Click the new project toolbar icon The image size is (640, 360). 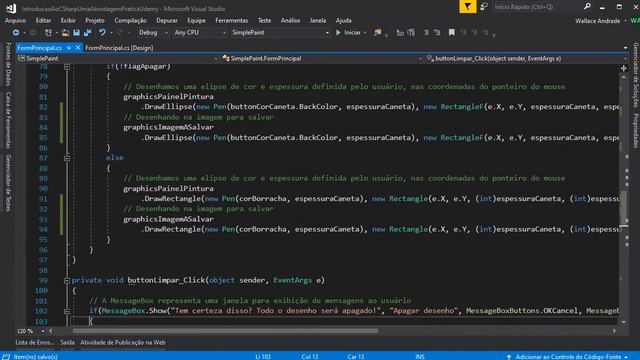[x=48, y=33]
